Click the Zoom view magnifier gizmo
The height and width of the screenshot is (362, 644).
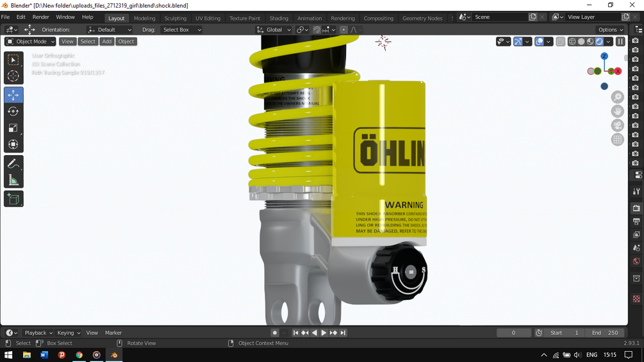[x=617, y=97]
